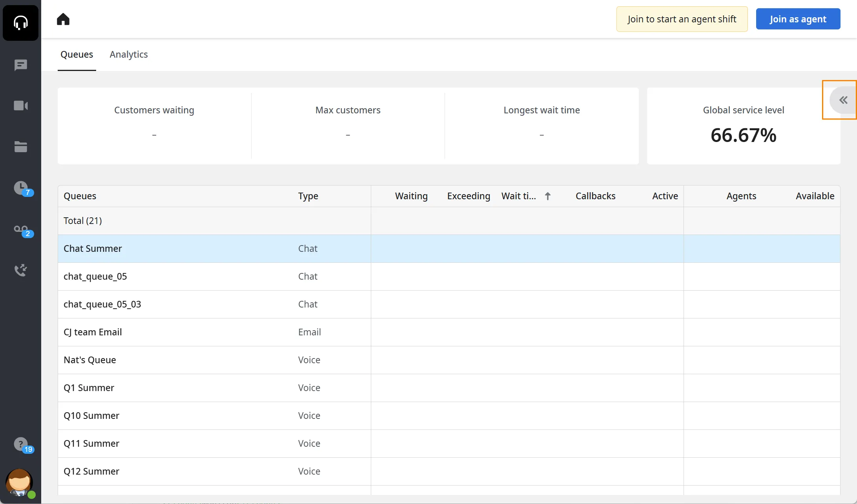The height and width of the screenshot is (504, 857).
Task: Sort by the Callbacks column header
Action: 595,196
